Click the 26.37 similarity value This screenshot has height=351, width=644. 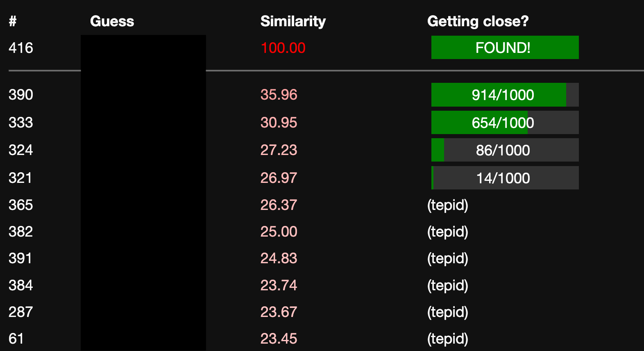pyautogui.click(x=279, y=205)
